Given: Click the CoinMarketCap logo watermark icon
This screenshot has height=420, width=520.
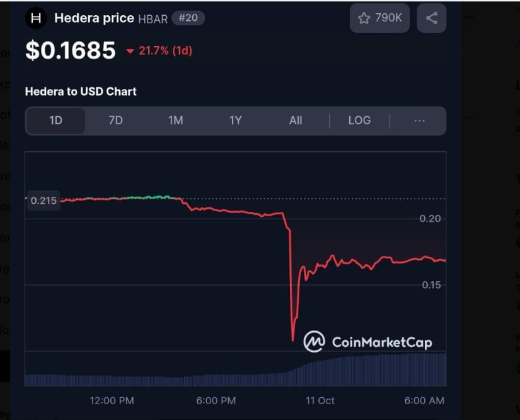Looking at the screenshot, I should [x=314, y=342].
